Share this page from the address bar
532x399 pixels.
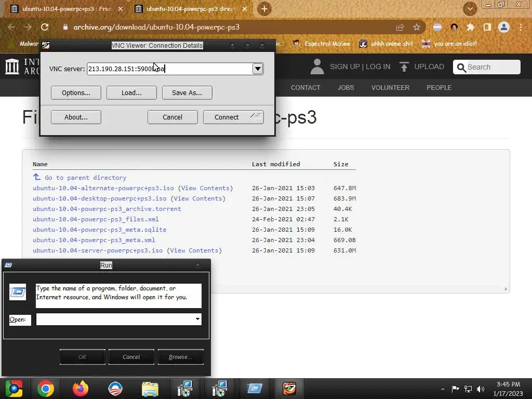click(x=400, y=27)
